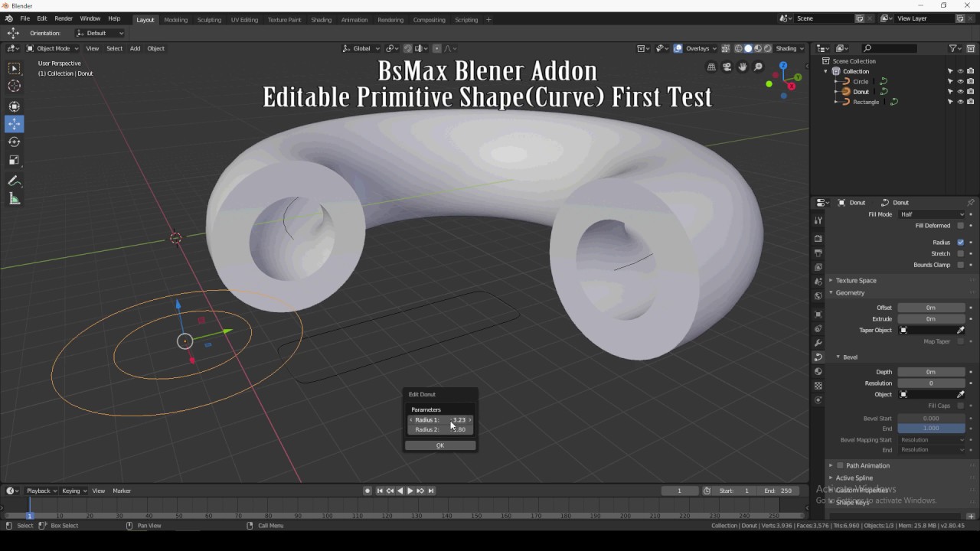This screenshot has height=551, width=980.
Task: Click the Blender logo menu icon
Action: tap(8, 18)
